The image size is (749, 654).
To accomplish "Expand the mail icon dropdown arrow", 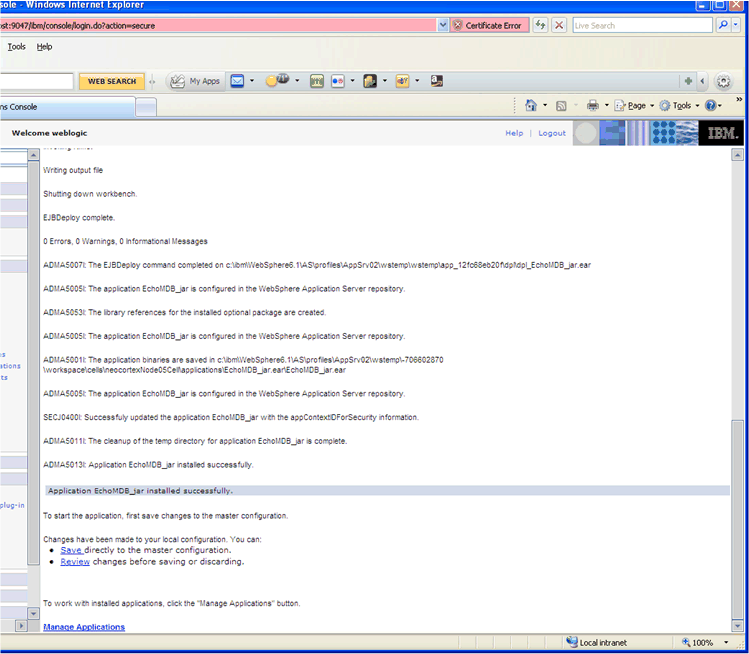I will 252,81.
